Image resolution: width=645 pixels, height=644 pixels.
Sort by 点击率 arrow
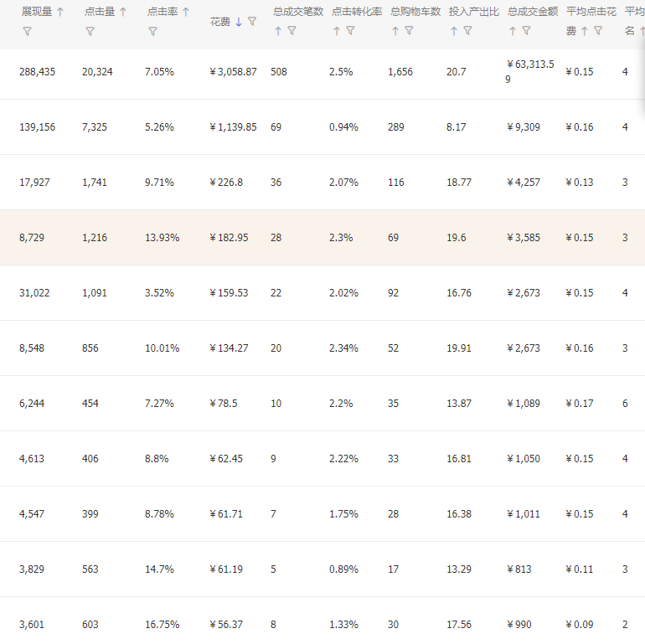186,12
